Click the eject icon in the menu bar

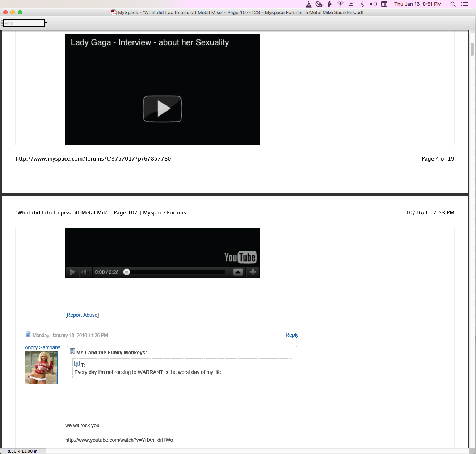351,4
